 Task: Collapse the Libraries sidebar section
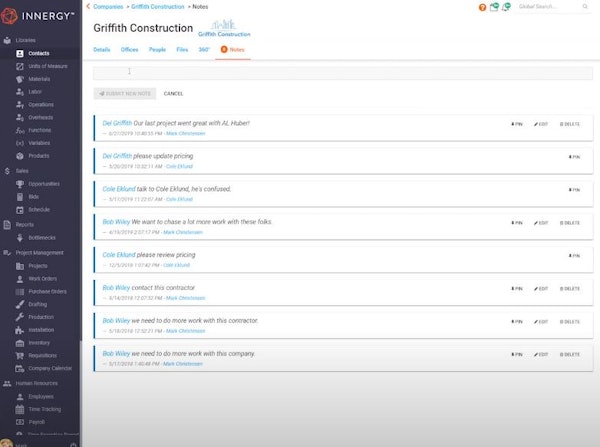(x=25, y=40)
